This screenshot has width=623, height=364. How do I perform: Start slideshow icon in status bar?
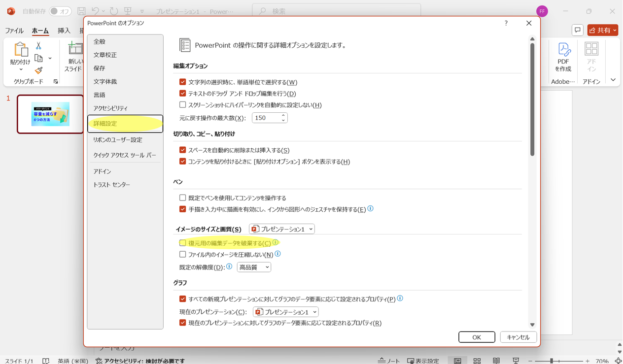pos(516,361)
